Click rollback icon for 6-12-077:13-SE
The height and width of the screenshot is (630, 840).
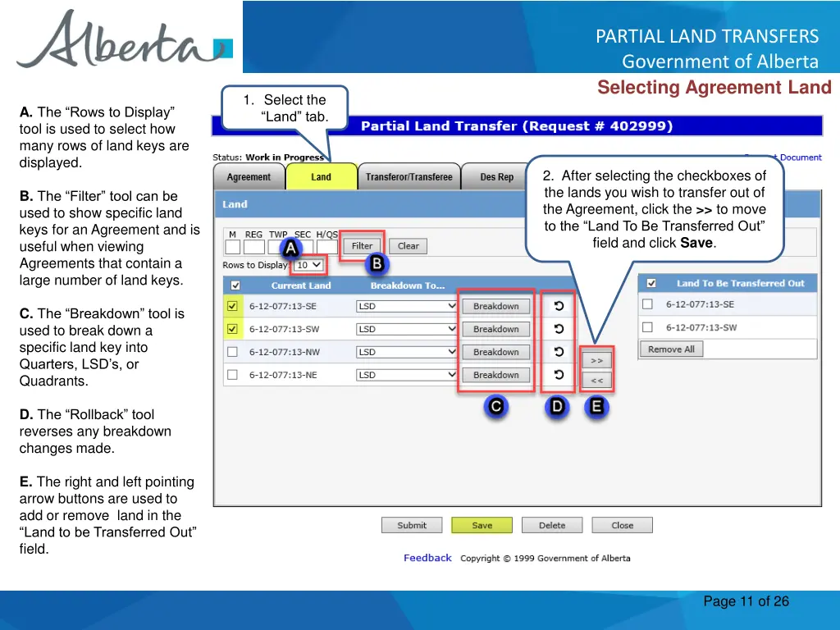click(x=558, y=306)
